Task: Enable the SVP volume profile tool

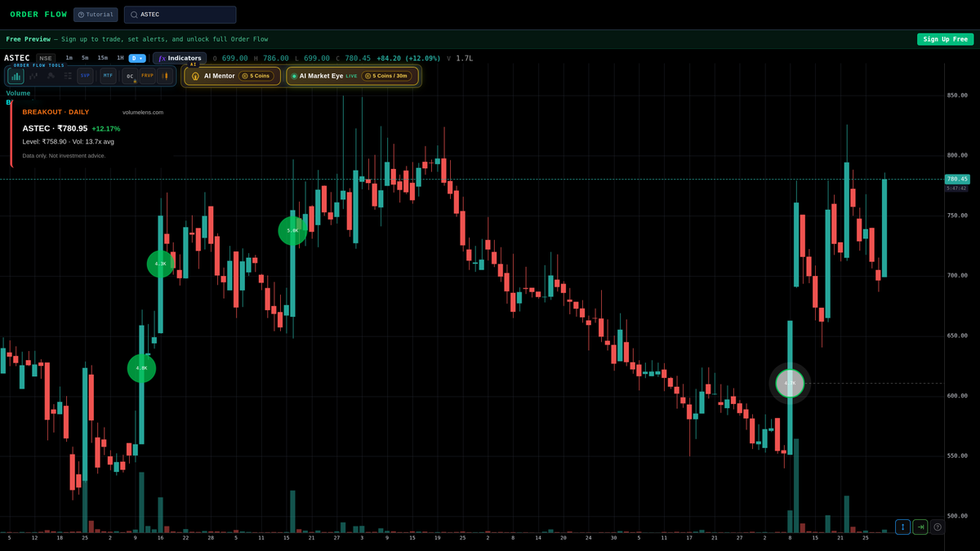Action: [x=85, y=75]
